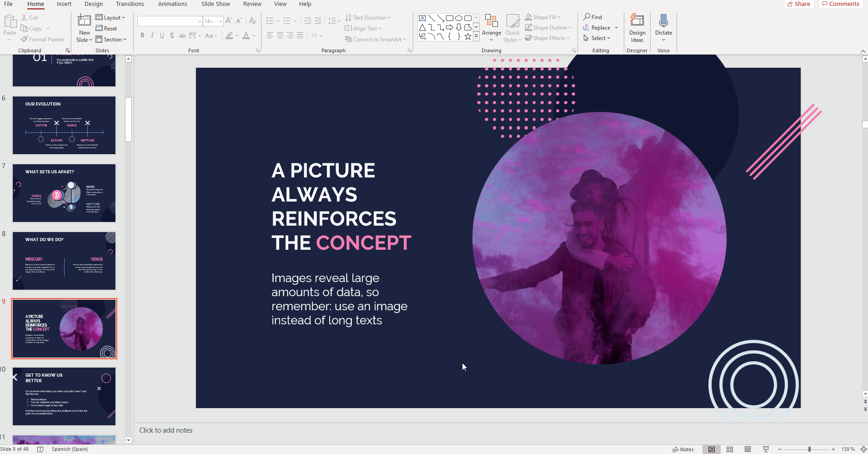Select slide 8 thumbnail What Do We Do
Image resolution: width=868 pixels, height=454 pixels.
[x=64, y=261]
